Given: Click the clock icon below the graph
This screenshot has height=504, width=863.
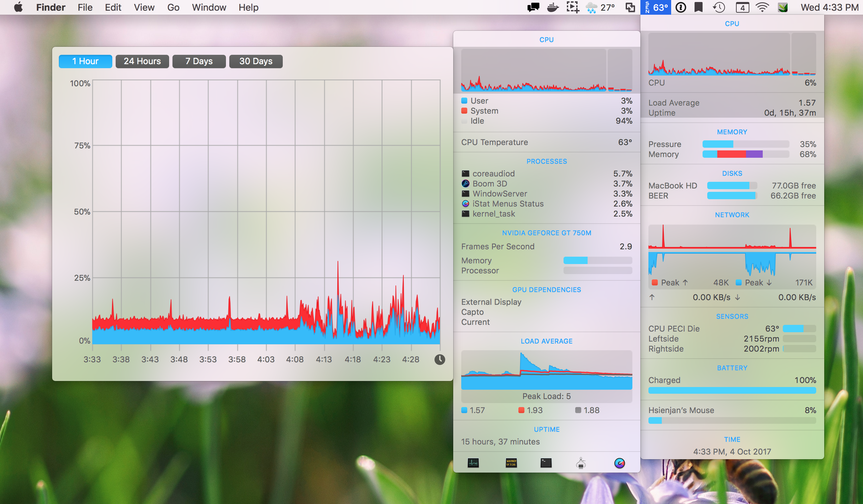Looking at the screenshot, I should click(x=440, y=359).
